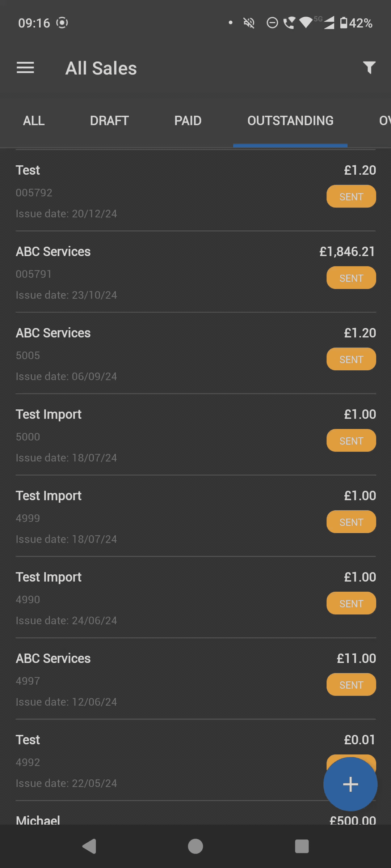Tap the Android recent apps square
This screenshot has height=868, width=391.
[x=302, y=846]
